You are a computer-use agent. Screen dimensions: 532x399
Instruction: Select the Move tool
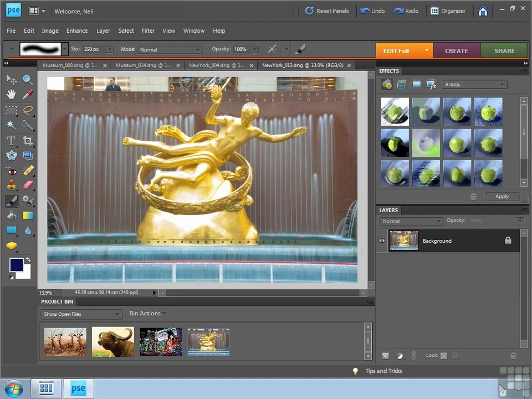[x=11, y=79]
